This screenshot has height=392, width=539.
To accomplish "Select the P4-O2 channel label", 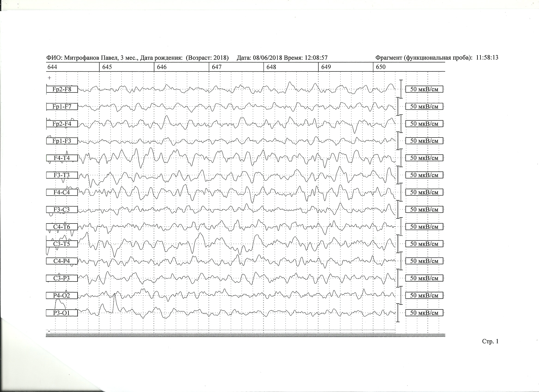I will [x=62, y=295].
